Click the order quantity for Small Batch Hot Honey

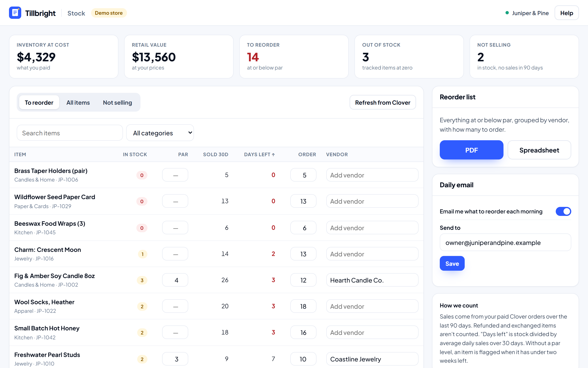pos(303,332)
